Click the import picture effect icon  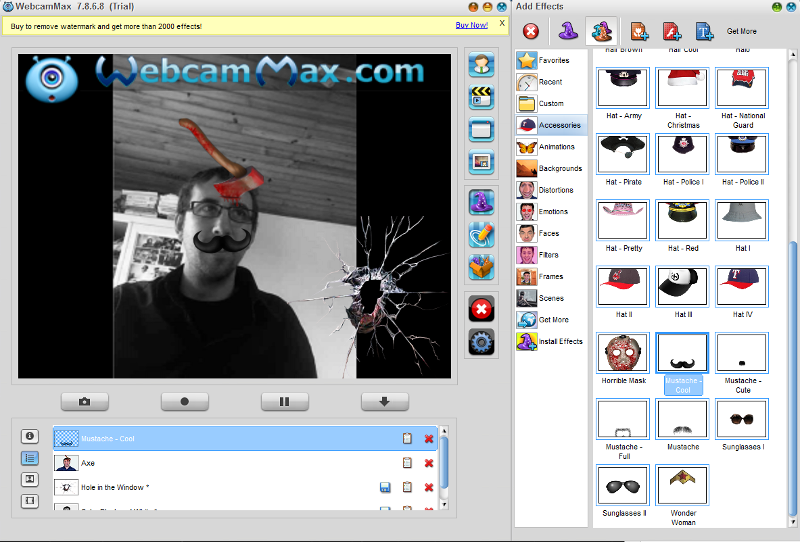tap(639, 31)
